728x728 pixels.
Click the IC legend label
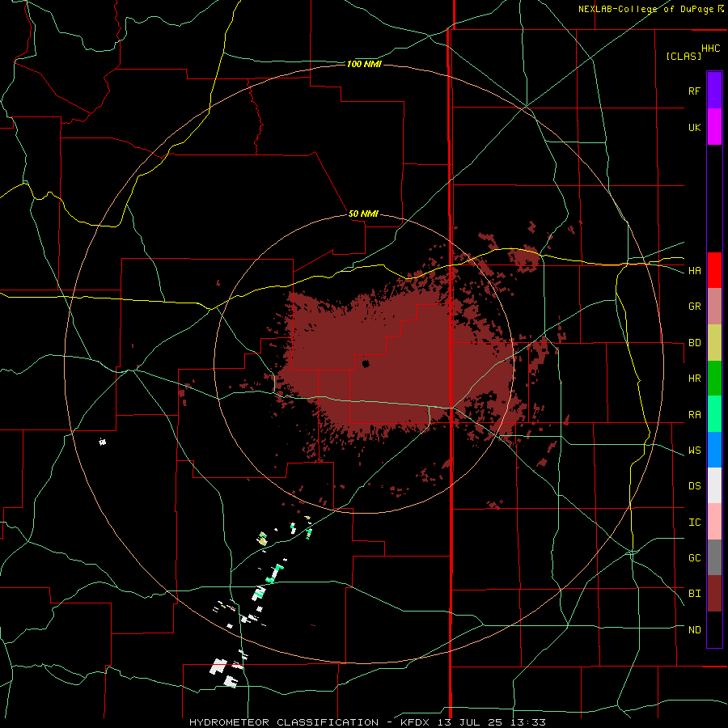(x=694, y=523)
